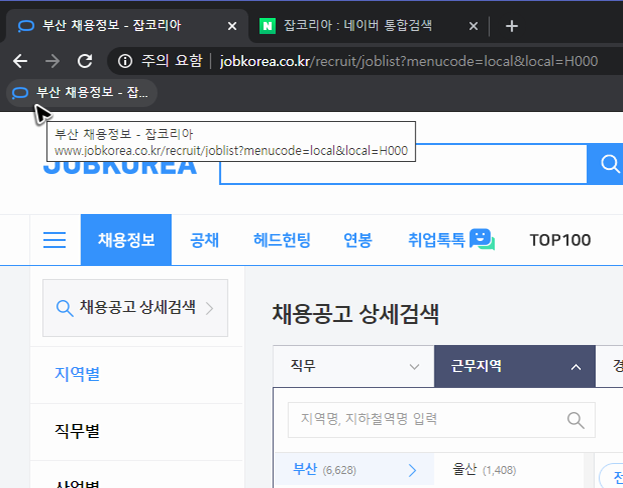The width and height of the screenshot is (623, 488).
Task: Select 직무별 in the sidebar
Action: [77, 431]
